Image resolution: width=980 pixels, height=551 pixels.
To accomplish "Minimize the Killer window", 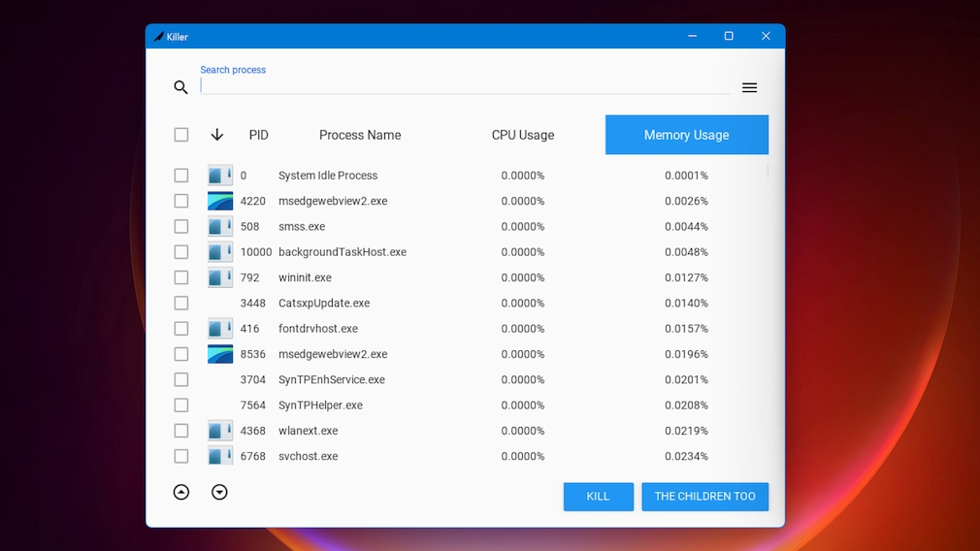I will 693,36.
